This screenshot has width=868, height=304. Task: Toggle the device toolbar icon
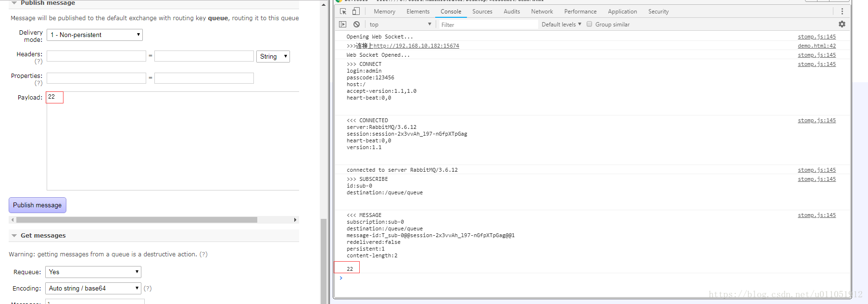356,11
